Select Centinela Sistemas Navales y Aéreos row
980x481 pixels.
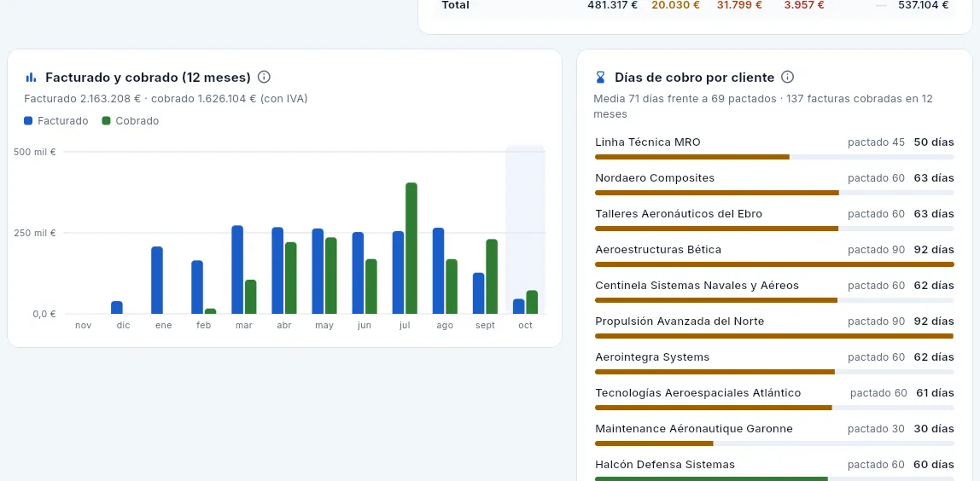click(x=774, y=292)
